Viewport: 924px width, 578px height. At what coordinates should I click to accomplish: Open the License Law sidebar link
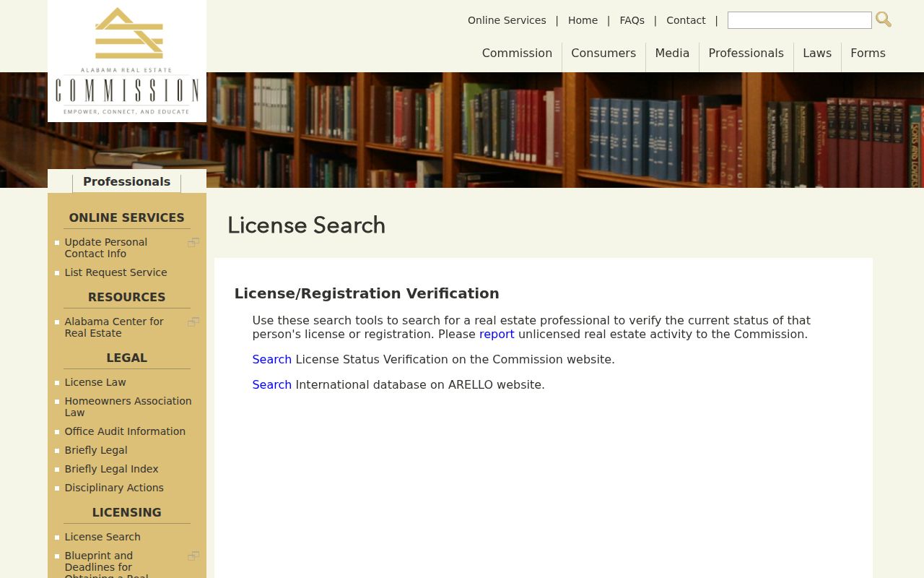95,382
